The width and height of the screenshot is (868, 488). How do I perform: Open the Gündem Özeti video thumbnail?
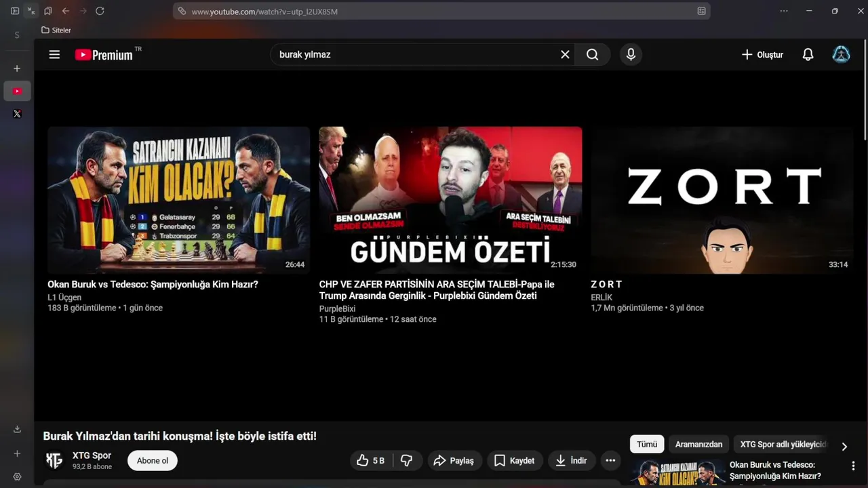tap(450, 200)
